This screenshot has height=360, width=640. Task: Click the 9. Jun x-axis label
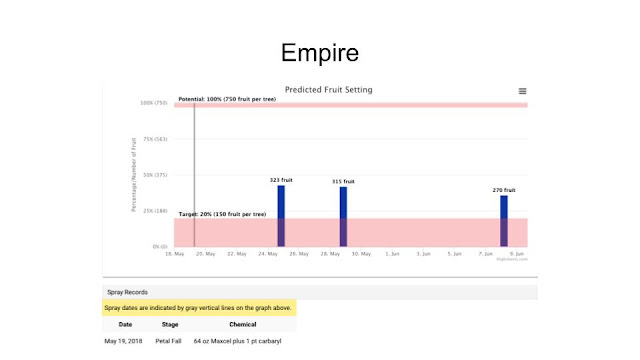517,254
